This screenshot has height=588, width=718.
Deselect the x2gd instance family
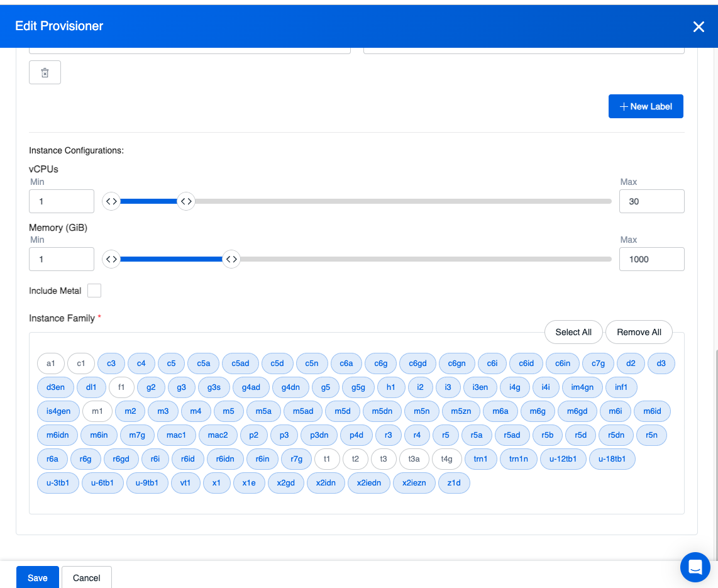pos(285,482)
